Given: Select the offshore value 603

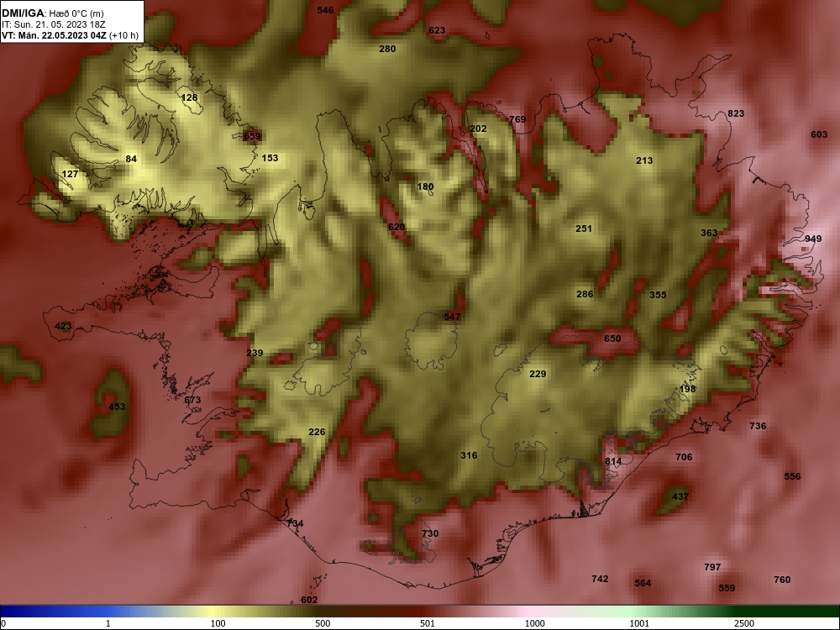Looking at the screenshot, I should tap(819, 134).
